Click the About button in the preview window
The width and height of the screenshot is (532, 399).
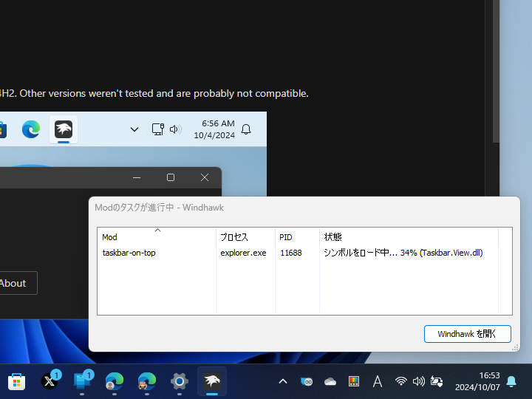13,283
